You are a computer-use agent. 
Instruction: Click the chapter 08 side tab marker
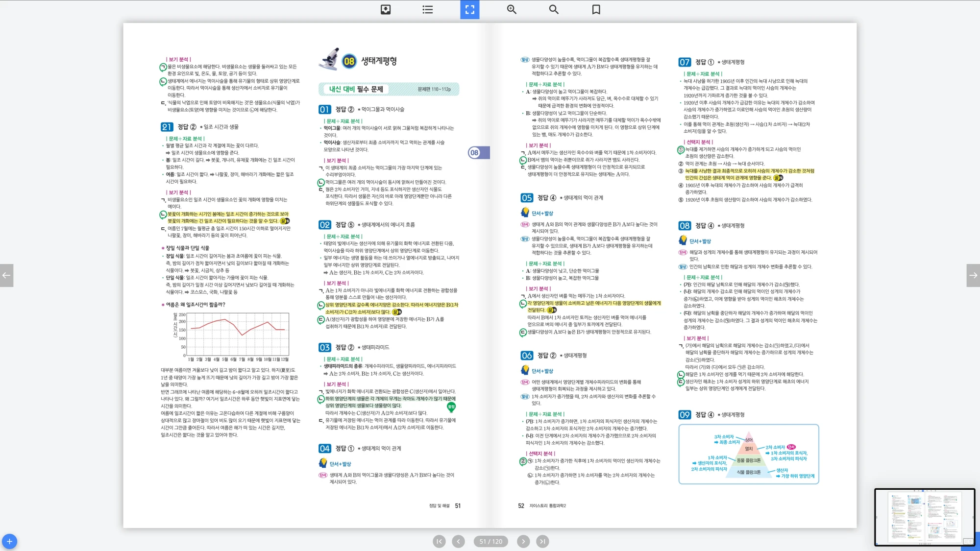click(x=478, y=153)
